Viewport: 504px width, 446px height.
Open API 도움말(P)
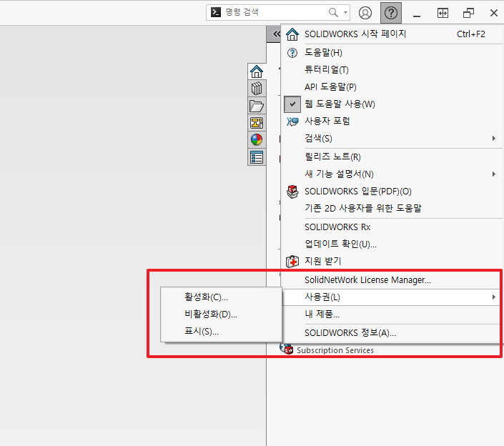point(392,87)
